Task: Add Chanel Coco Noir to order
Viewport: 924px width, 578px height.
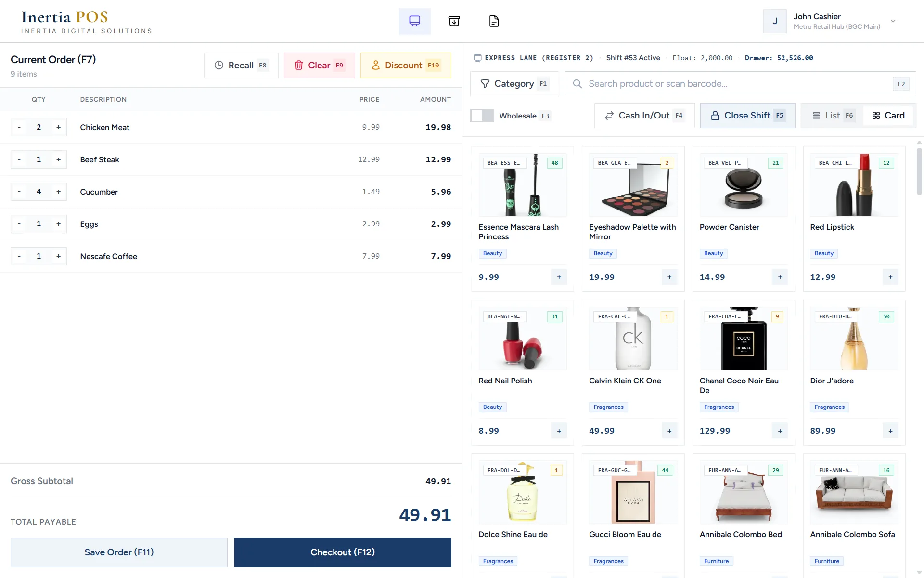Action: [x=780, y=431]
